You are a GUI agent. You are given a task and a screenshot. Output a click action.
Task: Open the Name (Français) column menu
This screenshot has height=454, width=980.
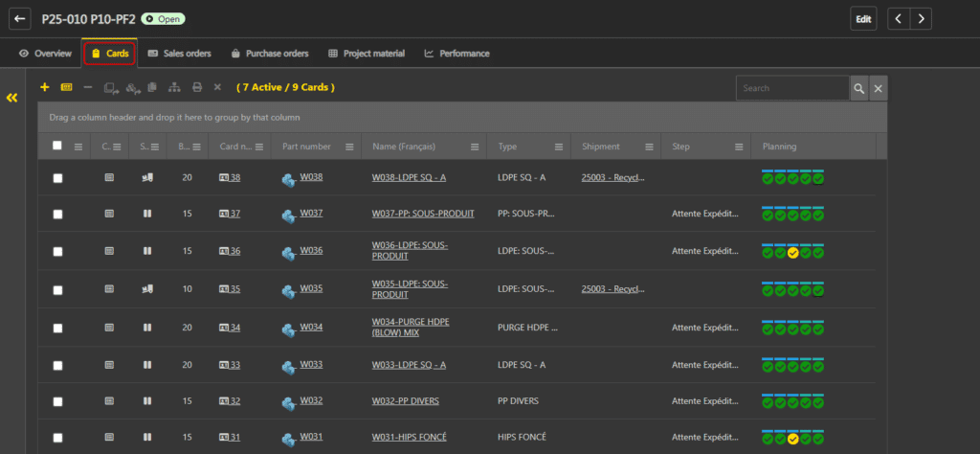[x=474, y=147]
